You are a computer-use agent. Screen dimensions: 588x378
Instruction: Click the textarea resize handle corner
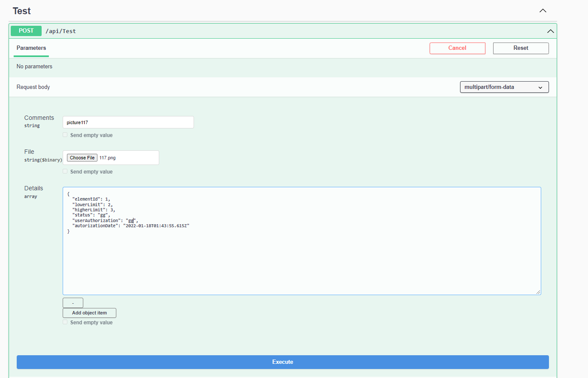[538, 292]
